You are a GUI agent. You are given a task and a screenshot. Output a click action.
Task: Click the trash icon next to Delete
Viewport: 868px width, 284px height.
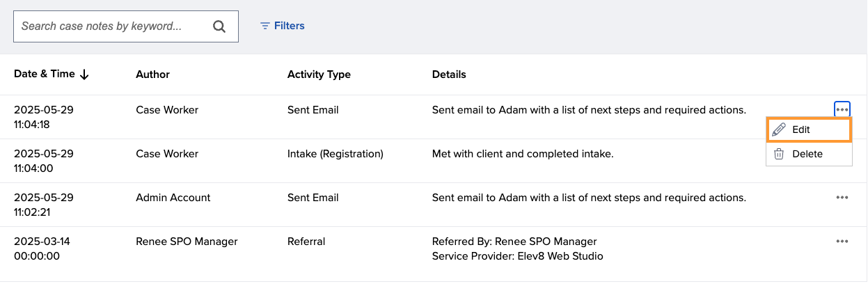(779, 154)
